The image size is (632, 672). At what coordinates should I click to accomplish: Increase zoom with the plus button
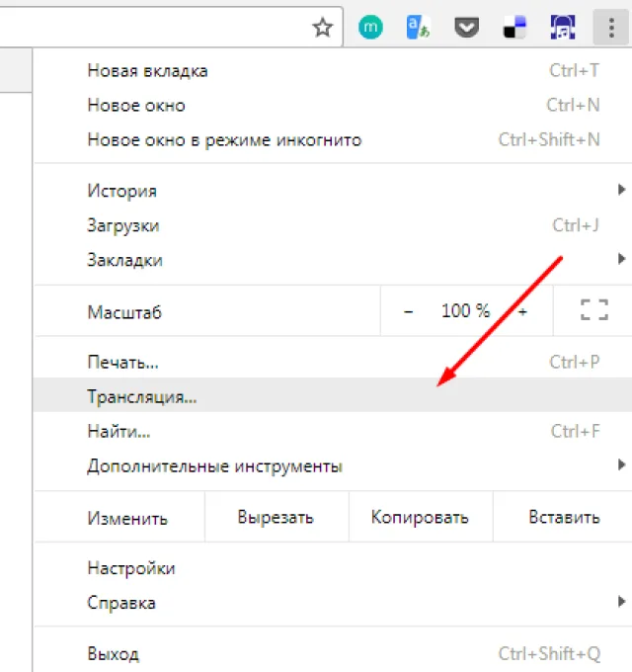click(x=522, y=311)
